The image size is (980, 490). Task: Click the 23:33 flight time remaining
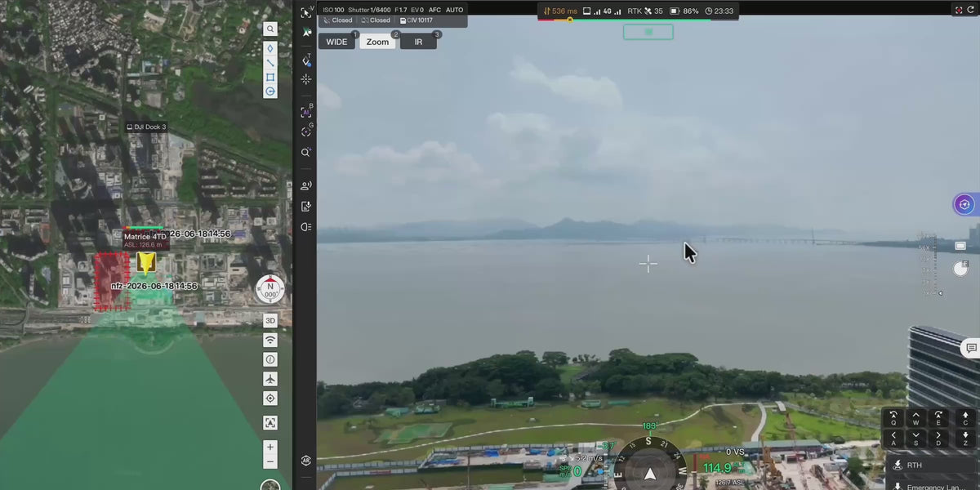(x=719, y=11)
